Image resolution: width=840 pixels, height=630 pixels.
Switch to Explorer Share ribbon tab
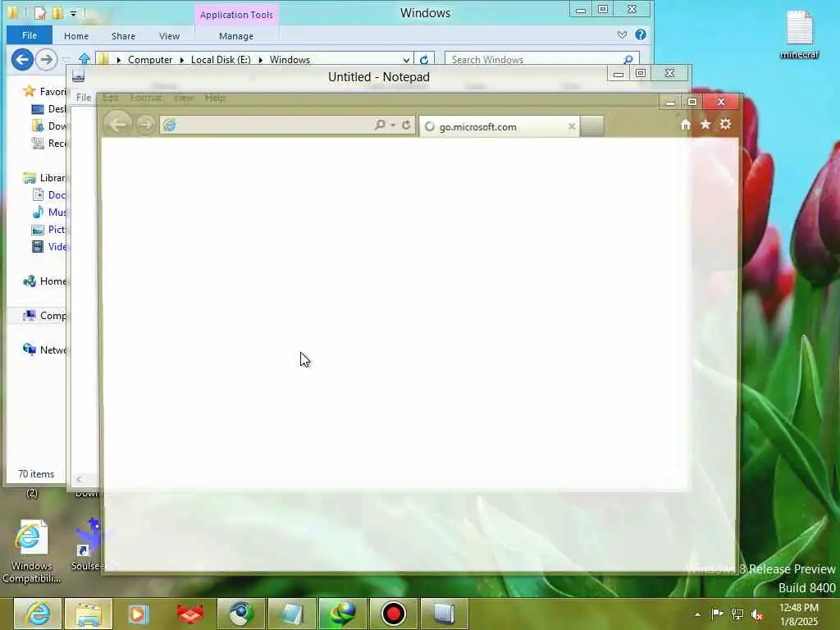[x=123, y=36]
